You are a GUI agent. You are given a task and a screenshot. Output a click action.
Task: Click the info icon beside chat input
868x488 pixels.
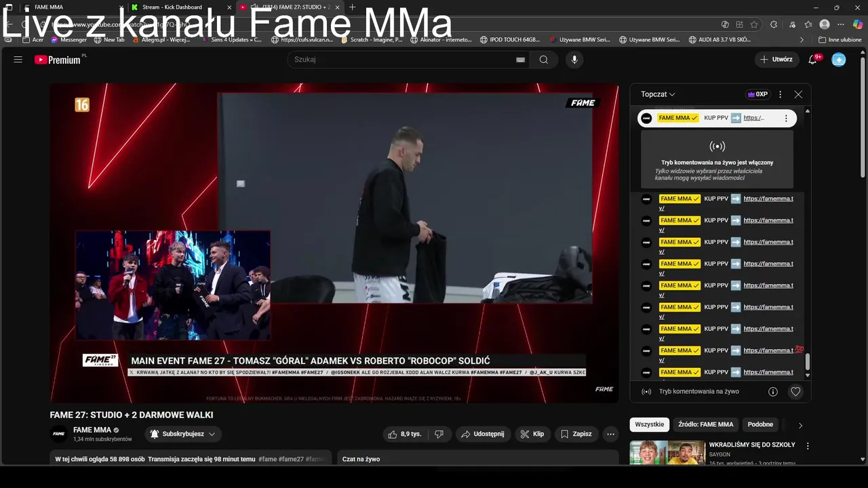tap(772, 392)
